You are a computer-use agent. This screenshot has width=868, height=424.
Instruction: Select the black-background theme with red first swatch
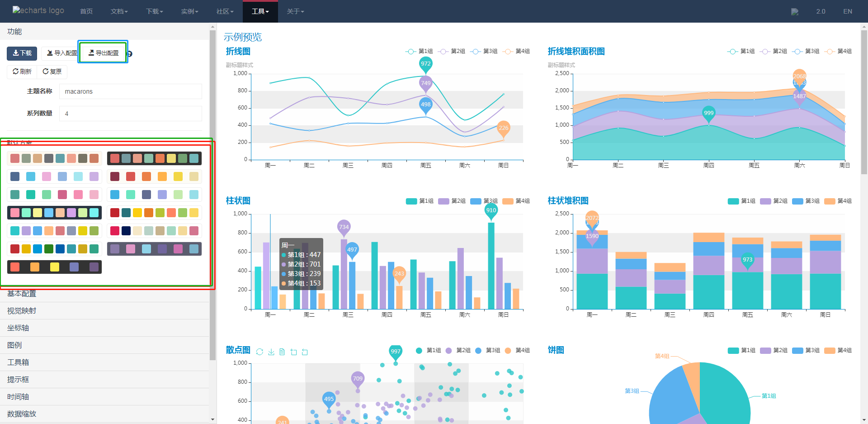[154, 158]
